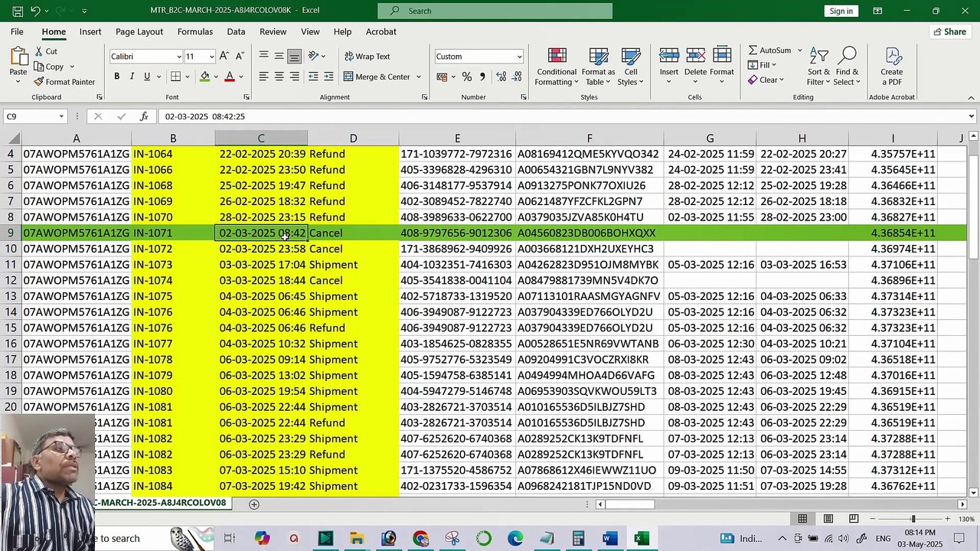This screenshot has width=980, height=551.
Task: Select cell with text IN-1079
Action: (x=173, y=375)
